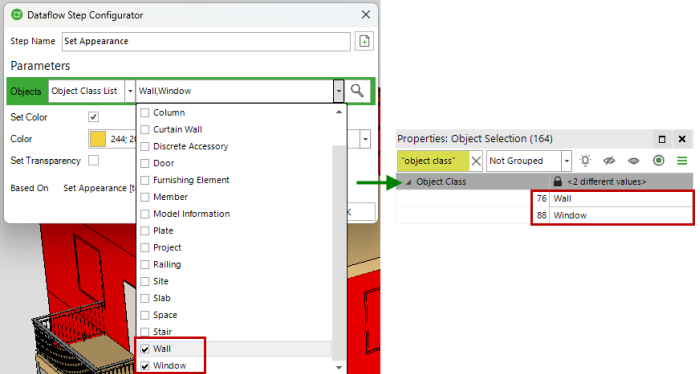Check the Column class checkbox
The height and width of the screenshot is (374, 700).
pyautogui.click(x=145, y=112)
